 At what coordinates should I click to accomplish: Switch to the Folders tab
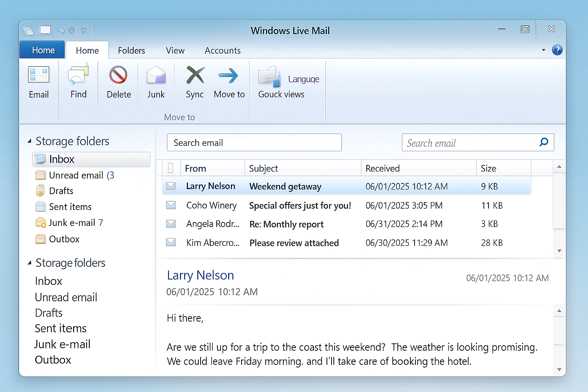pyautogui.click(x=131, y=51)
